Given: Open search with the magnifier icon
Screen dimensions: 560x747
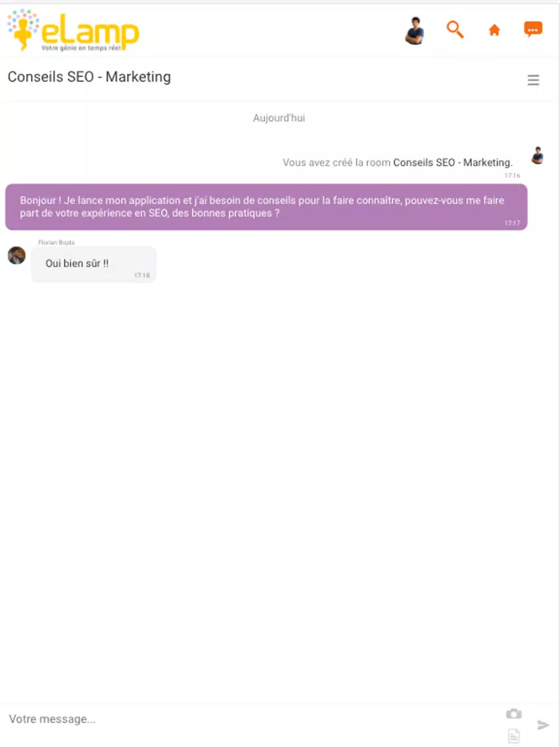Looking at the screenshot, I should coord(455,30).
